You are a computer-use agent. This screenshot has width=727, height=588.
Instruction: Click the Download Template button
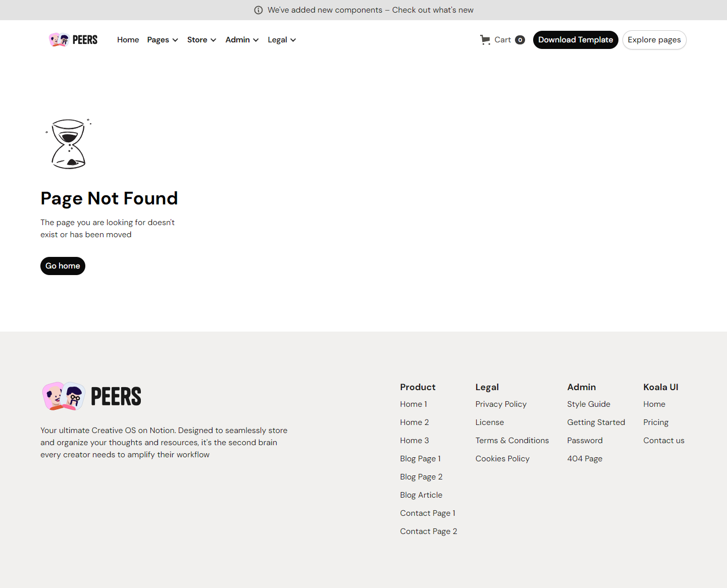point(576,39)
